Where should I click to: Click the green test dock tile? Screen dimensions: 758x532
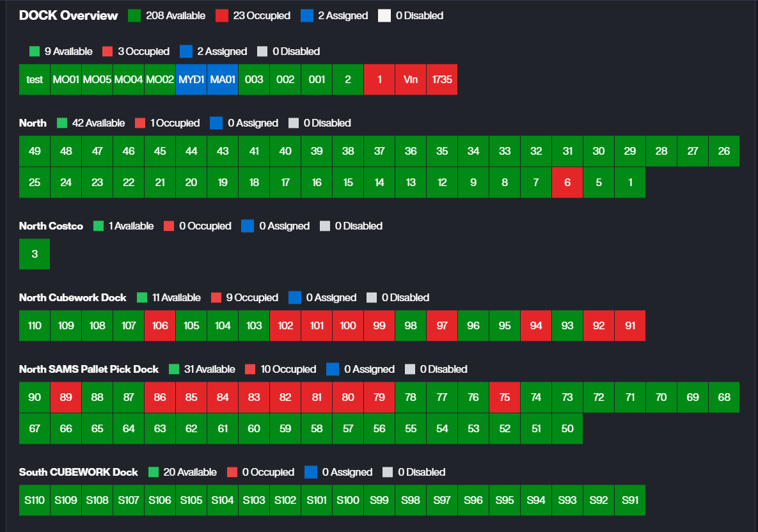pyautogui.click(x=35, y=80)
